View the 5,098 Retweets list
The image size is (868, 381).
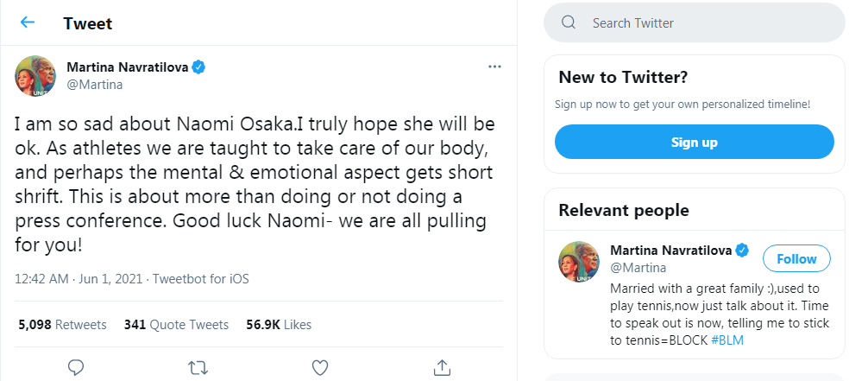tap(62, 325)
